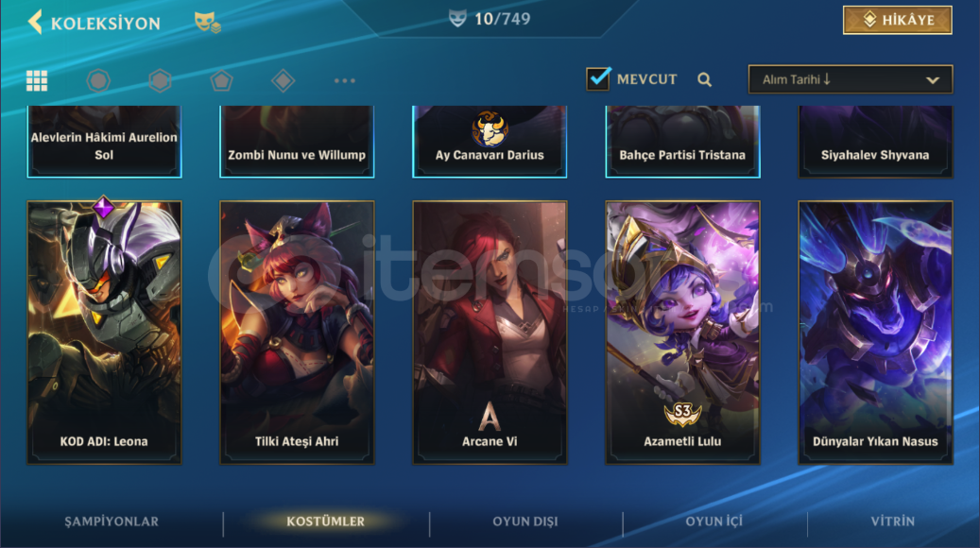Switch to the Oyun Dışı tab

pos(525,522)
